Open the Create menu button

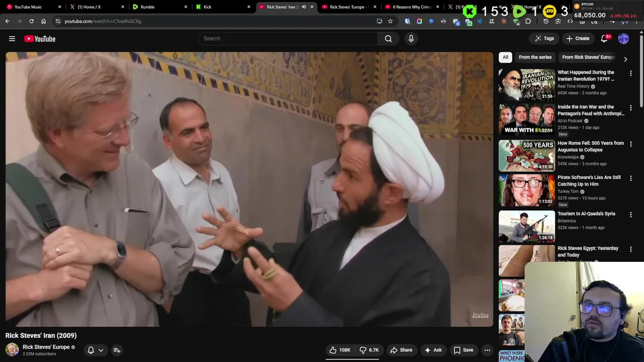[578, 39]
